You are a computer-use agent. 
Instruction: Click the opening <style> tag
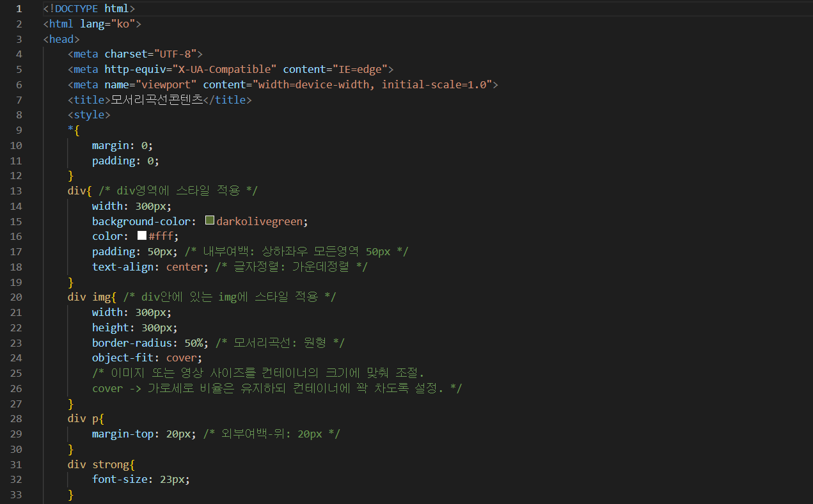click(x=89, y=115)
